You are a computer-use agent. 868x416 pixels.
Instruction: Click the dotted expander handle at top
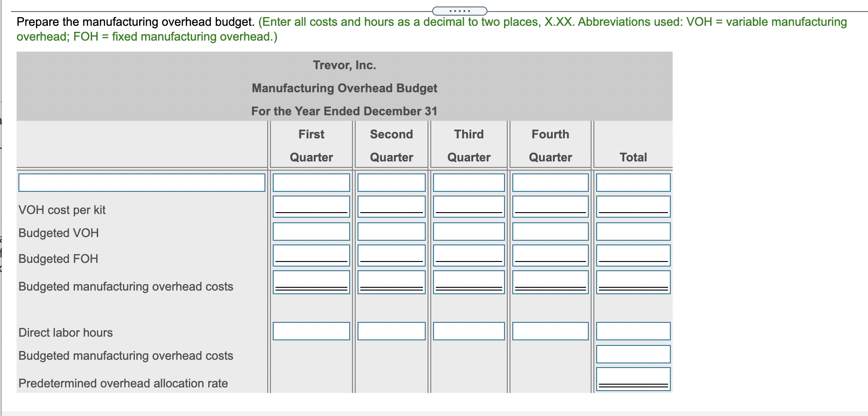[x=459, y=11]
